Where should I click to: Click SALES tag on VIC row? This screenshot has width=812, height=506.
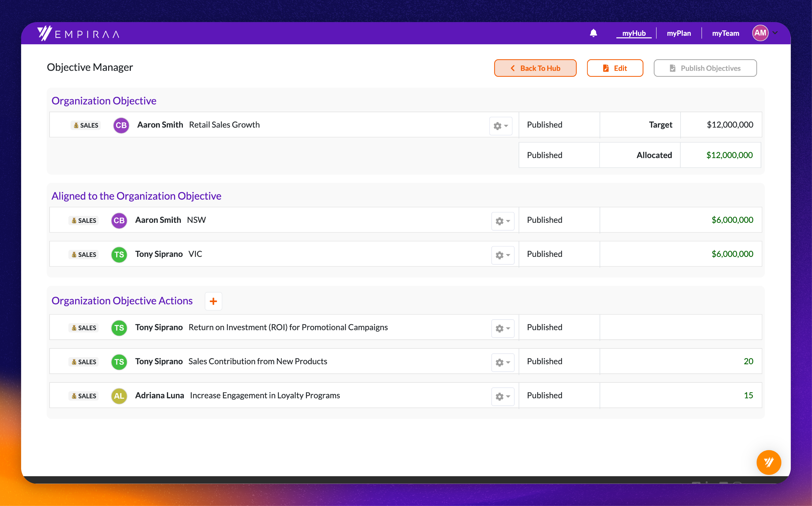click(84, 255)
